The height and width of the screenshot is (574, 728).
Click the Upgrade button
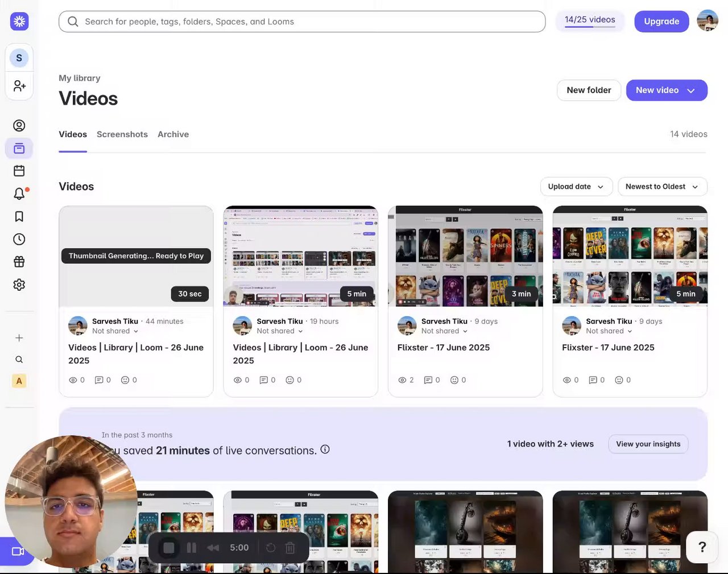[661, 22]
